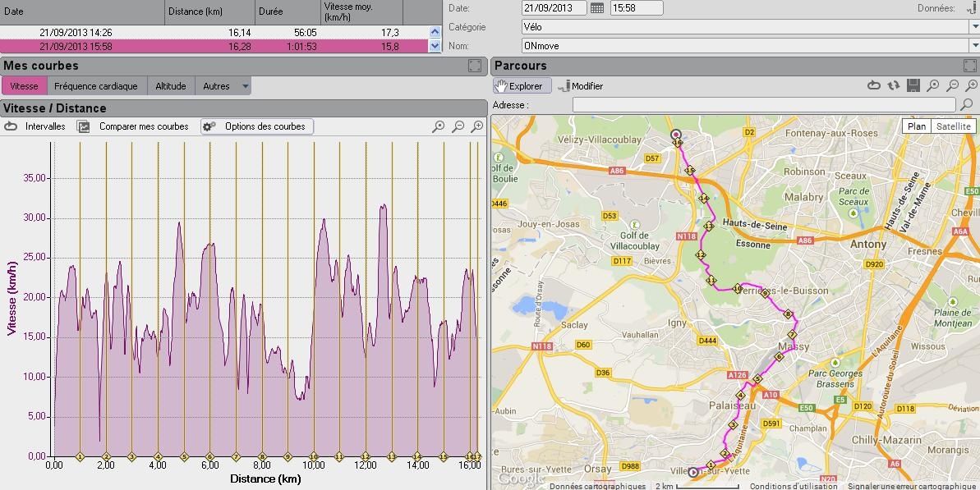This screenshot has height=490, width=980.
Task: Edit the time field 15:58
Action: 637,8
